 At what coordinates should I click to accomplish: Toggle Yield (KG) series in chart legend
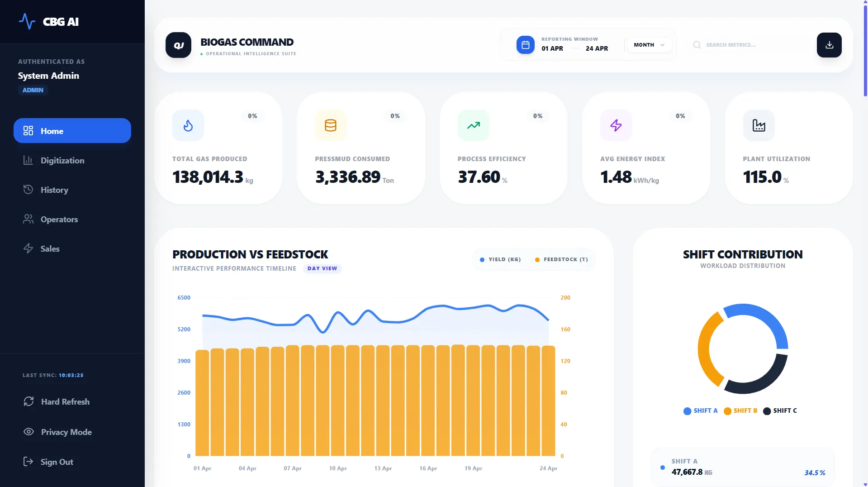click(x=500, y=259)
